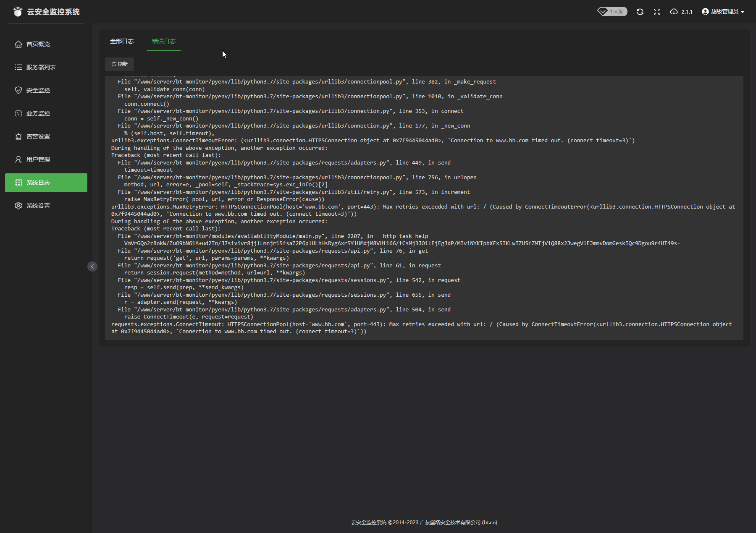Open the server list menu item
The height and width of the screenshot is (533, 756).
(41, 67)
